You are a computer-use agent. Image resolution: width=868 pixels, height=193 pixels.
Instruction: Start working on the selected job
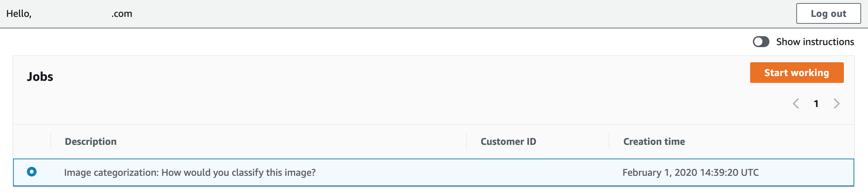coord(797,73)
